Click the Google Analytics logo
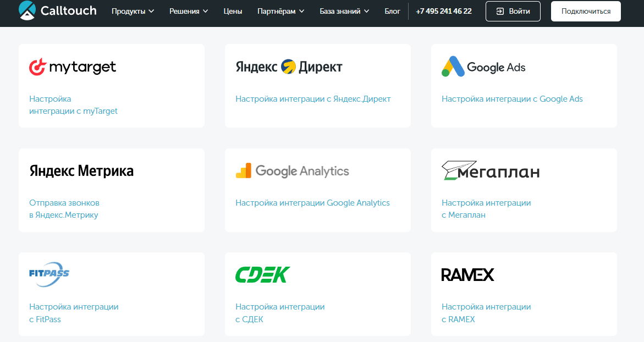 pos(292,171)
